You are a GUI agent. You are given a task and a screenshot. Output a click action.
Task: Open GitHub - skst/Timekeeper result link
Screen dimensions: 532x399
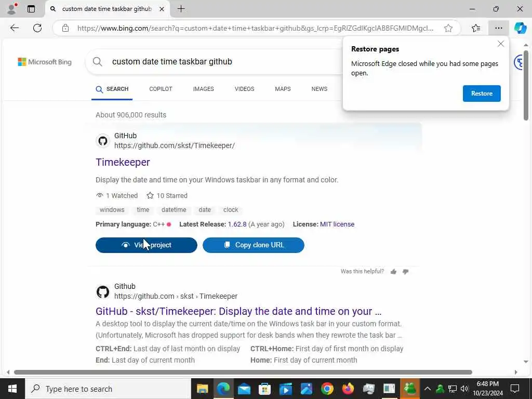click(x=238, y=311)
